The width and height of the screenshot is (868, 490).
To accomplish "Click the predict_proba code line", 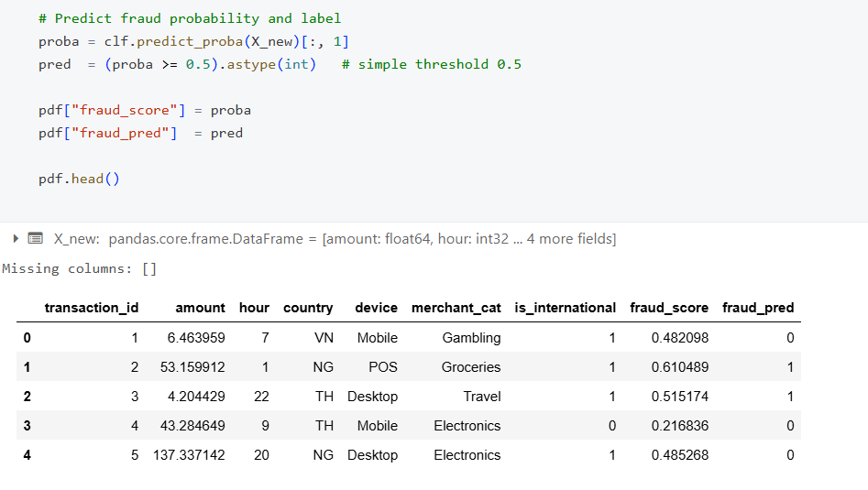I will tap(193, 41).
